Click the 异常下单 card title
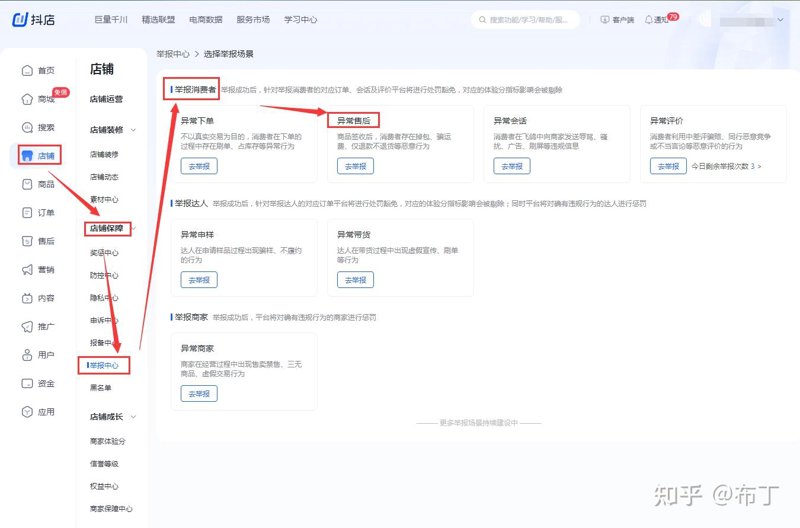 [197, 121]
